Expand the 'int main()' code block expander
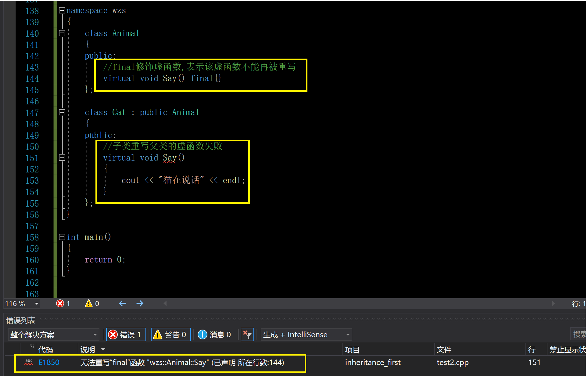Screen dimensions: 588x376 pyautogui.click(x=62, y=237)
